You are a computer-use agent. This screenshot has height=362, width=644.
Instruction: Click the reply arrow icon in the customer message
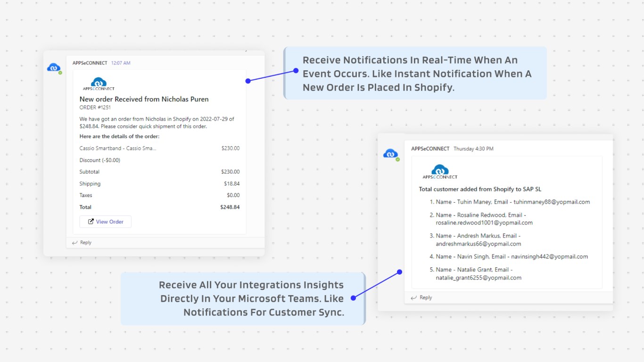(x=414, y=297)
